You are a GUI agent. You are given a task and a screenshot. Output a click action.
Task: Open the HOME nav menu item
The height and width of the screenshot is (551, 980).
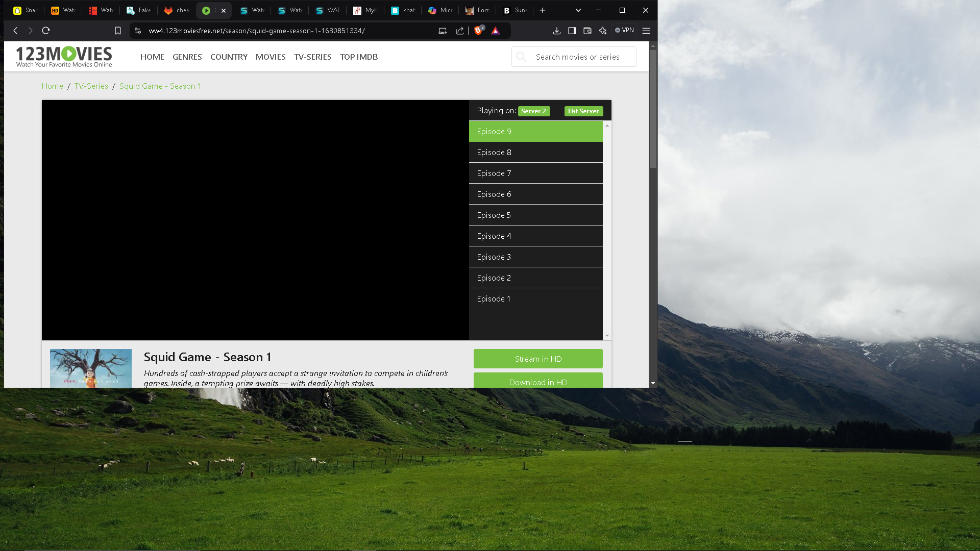(152, 57)
